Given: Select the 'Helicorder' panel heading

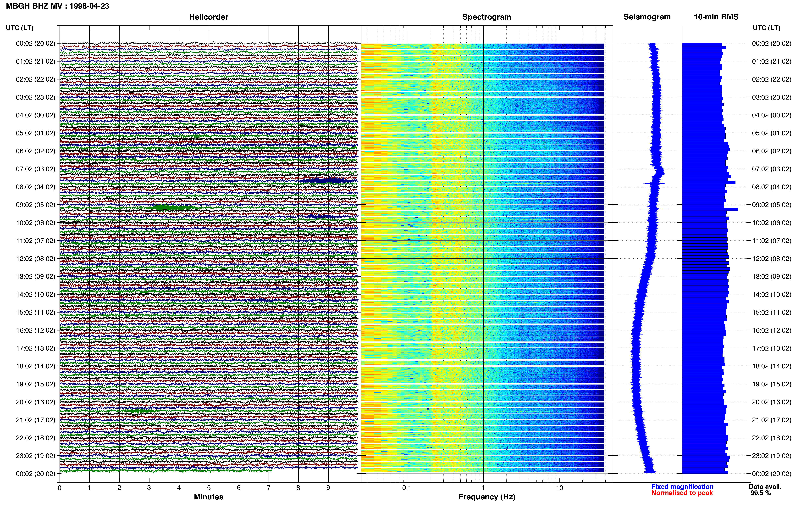Looking at the screenshot, I should click(x=209, y=17).
